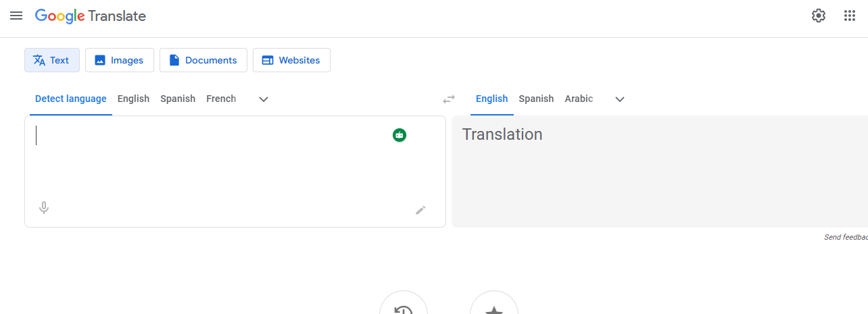
Task: Choose French as source language
Action: pyautogui.click(x=221, y=99)
